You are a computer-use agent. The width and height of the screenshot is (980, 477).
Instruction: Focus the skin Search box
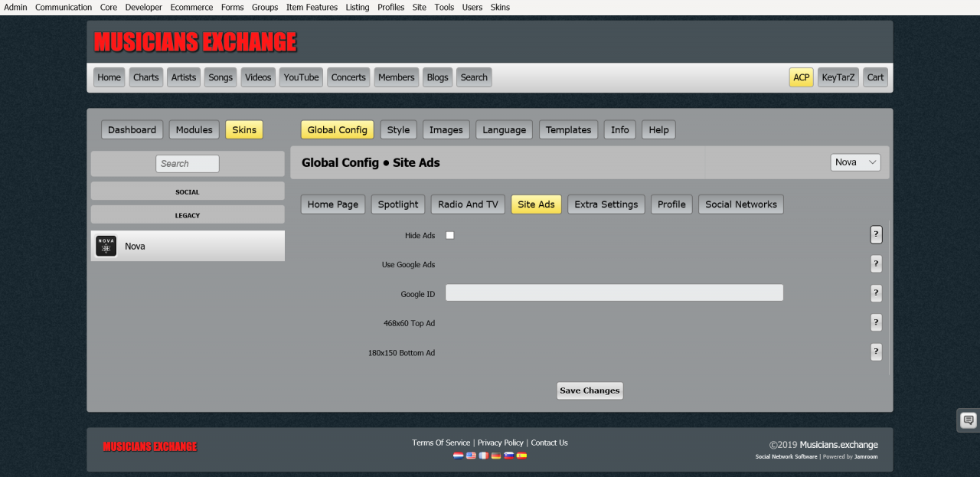click(188, 164)
